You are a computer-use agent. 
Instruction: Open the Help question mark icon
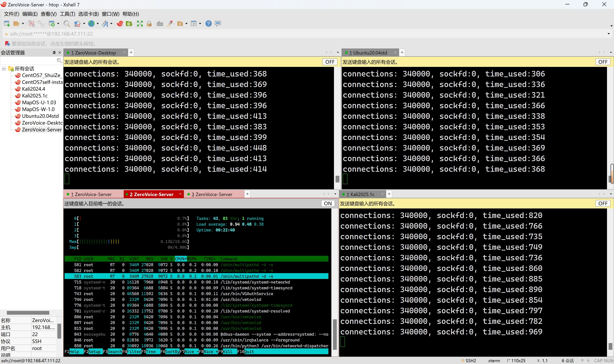[x=208, y=24]
